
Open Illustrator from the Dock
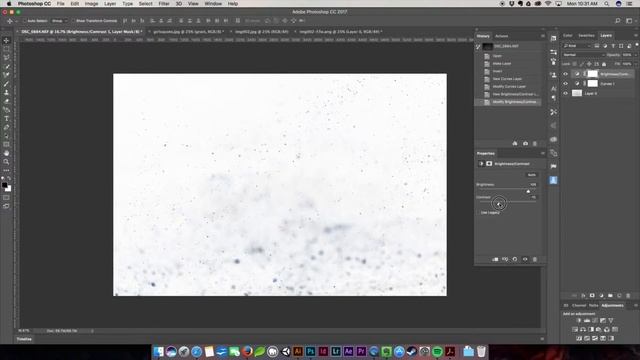(298, 351)
